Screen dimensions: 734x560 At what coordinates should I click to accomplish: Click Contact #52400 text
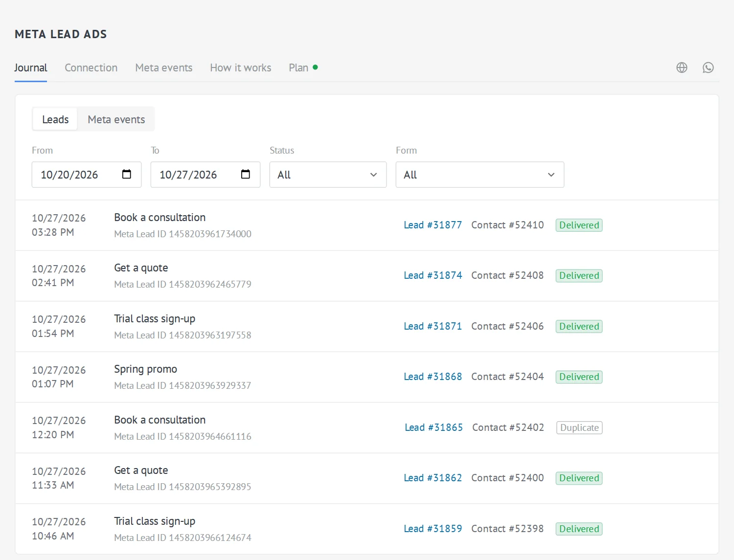coord(507,478)
